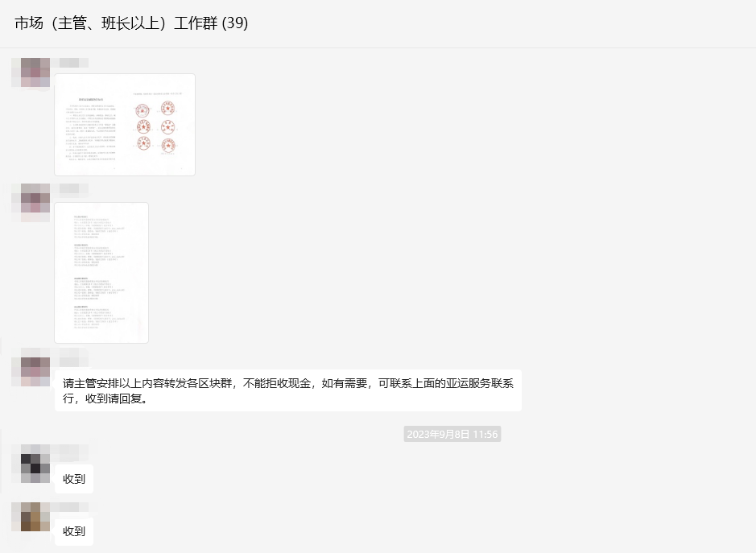This screenshot has height=553, width=756.
Task: Click the sender name above the forwarding instruction message
Action: click(x=72, y=360)
